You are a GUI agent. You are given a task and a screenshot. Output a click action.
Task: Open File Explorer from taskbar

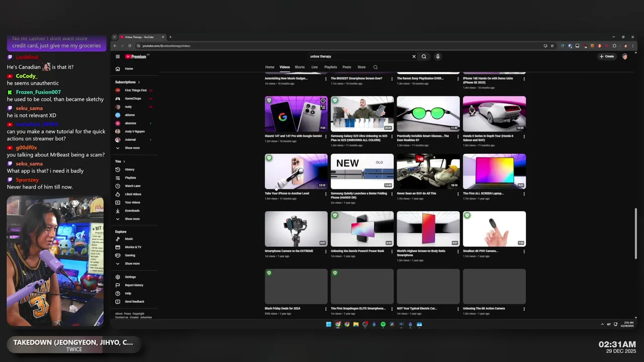(x=356, y=324)
